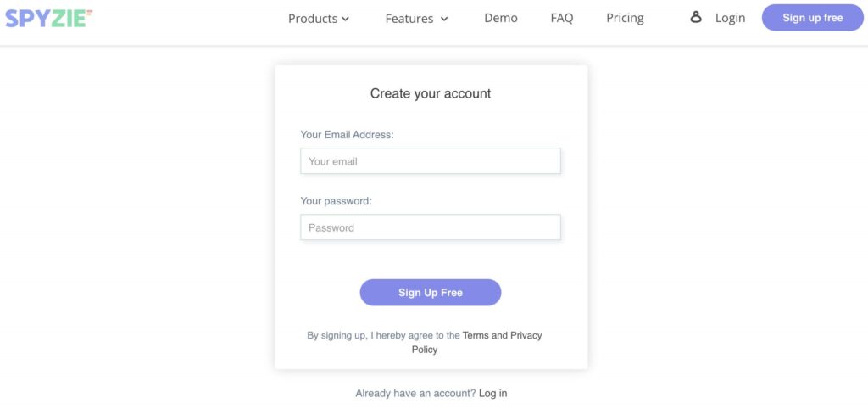This screenshot has width=868, height=409.
Task: Open the Terms link
Action: coord(476,335)
